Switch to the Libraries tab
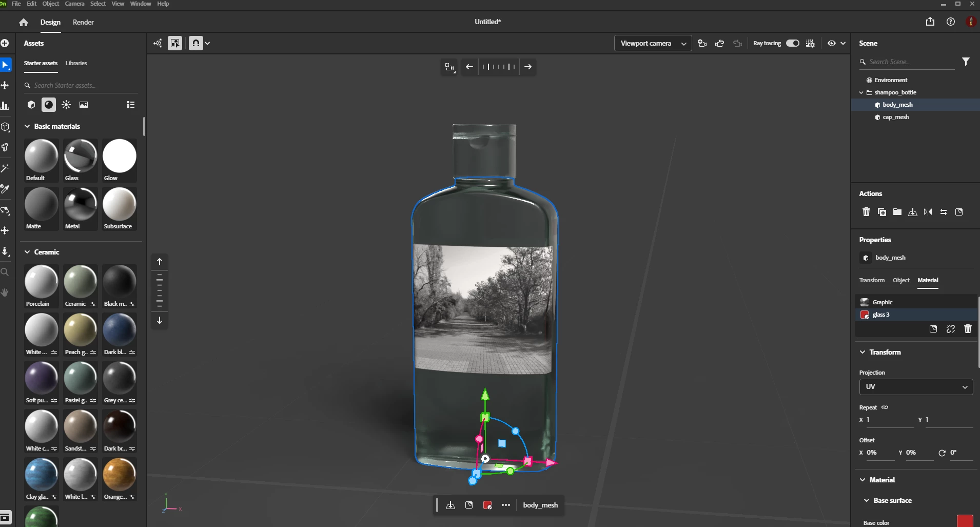980x527 pixels. point(76,63)
